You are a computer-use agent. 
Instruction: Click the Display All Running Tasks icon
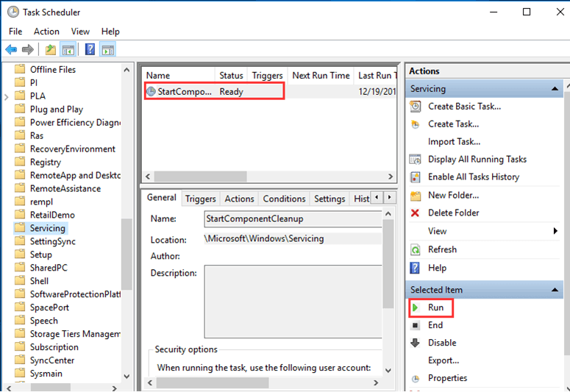[x=415, y=160]
